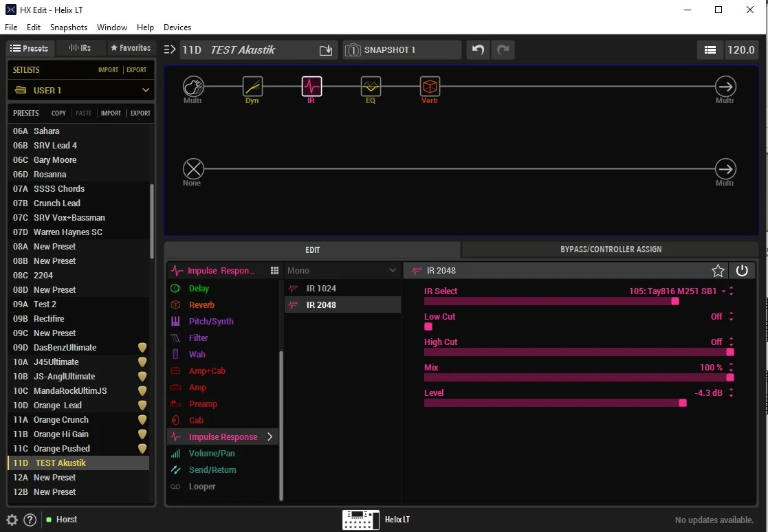Select the Dyn block in signal chain

pos(252,87)
